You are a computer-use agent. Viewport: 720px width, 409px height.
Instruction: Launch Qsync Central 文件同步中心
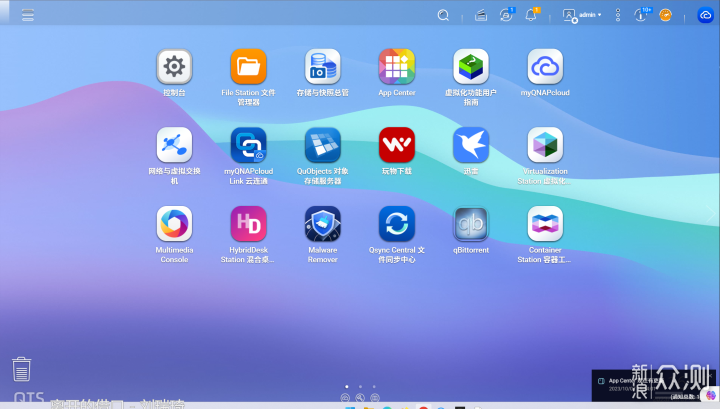[x=397, y=224]
